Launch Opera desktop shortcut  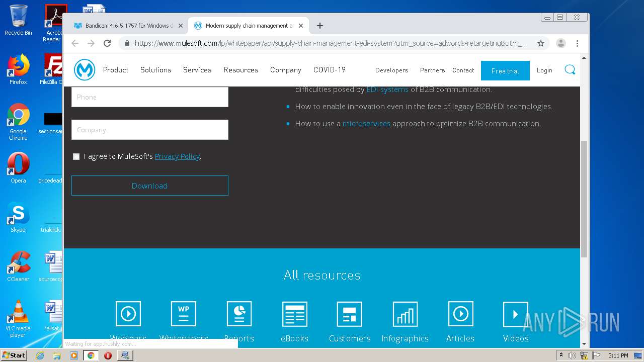click(18, 168)
